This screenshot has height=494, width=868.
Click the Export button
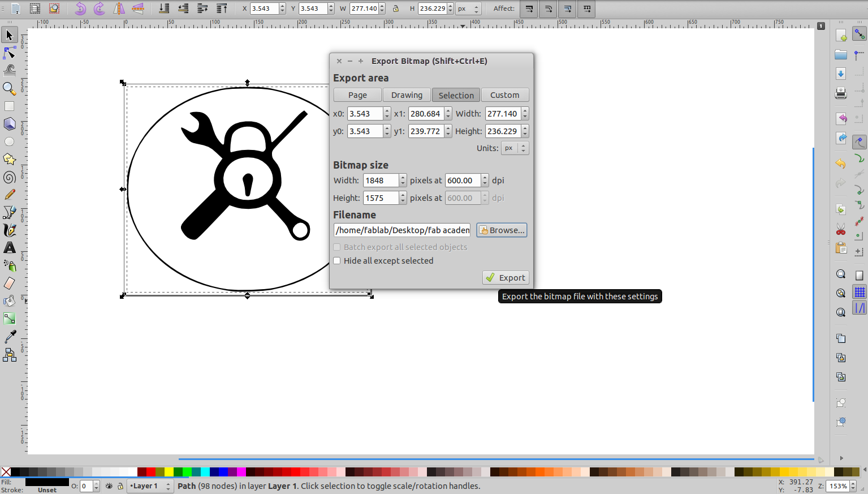pos(506,278)
